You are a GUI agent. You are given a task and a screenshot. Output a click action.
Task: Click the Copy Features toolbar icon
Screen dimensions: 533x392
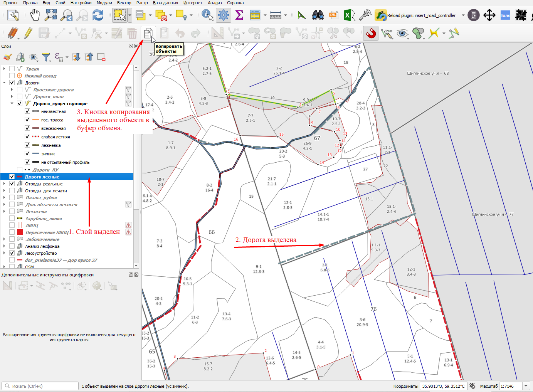[x=148, y=34]
